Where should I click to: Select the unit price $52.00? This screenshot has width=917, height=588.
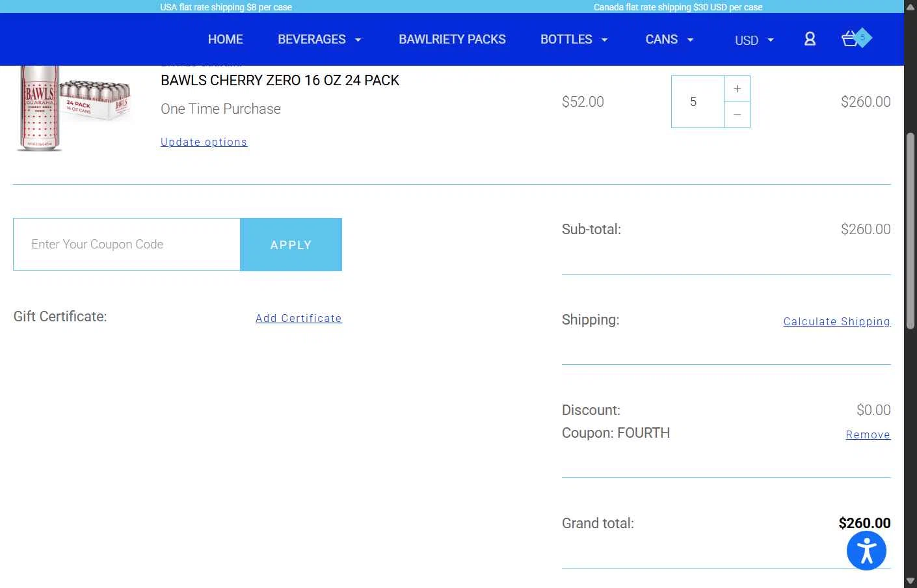583,101
